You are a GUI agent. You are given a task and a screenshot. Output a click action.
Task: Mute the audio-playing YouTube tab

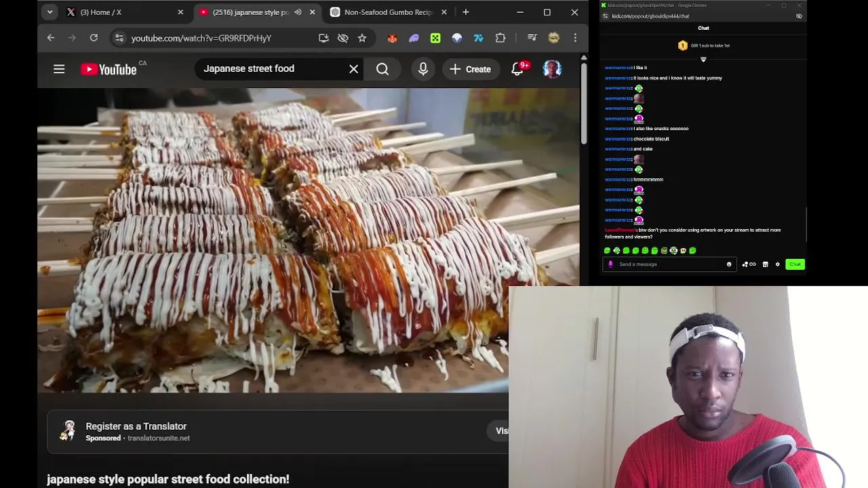[298, 12]
